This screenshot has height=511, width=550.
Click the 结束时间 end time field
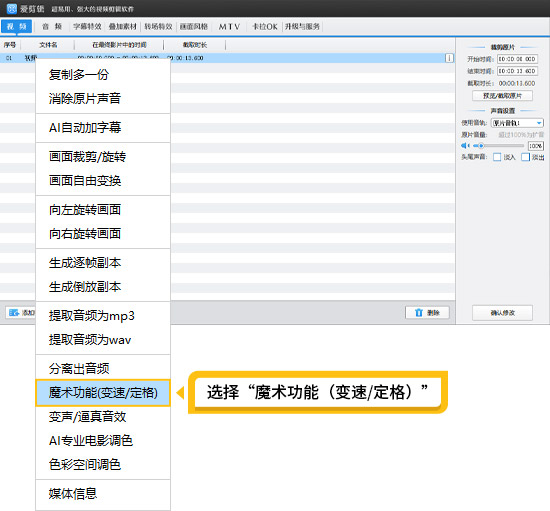click(x=517, y=71)
